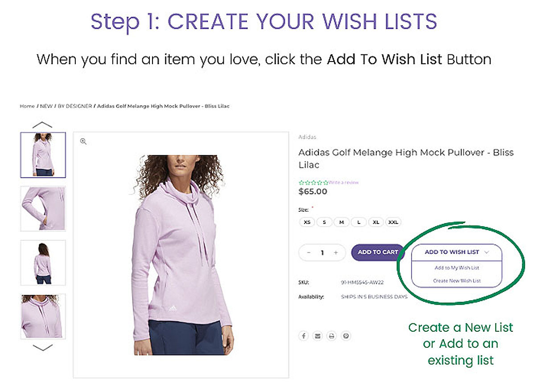Click the email share icon
Viewport: 535px width, 392px height.
317,336
